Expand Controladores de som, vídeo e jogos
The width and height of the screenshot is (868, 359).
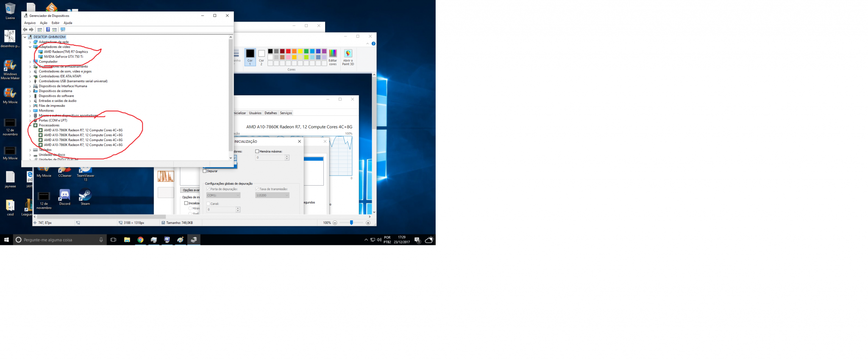click(x=30, y=71)
